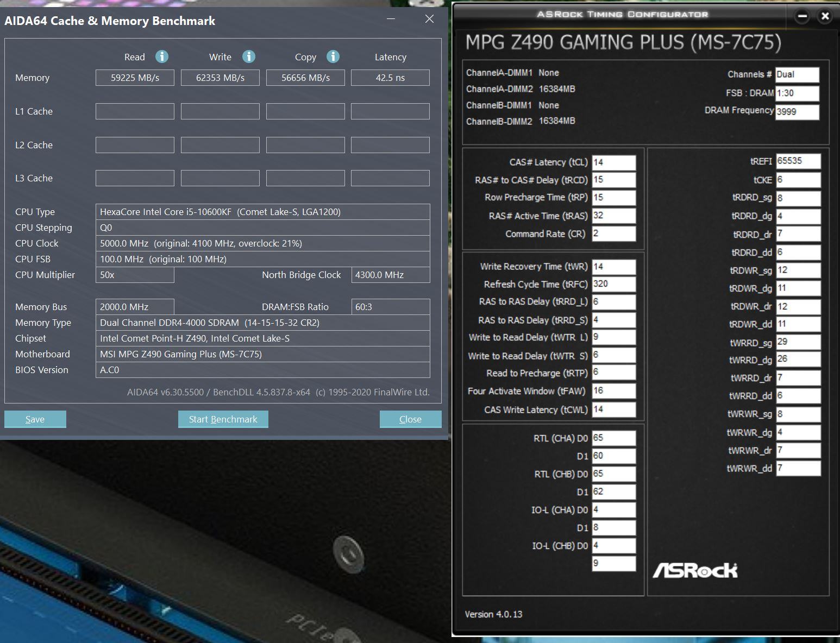Click the tREFI 65535 field
Screen dimensions: 840x643
pyautogui.click(x=798, y=161)
